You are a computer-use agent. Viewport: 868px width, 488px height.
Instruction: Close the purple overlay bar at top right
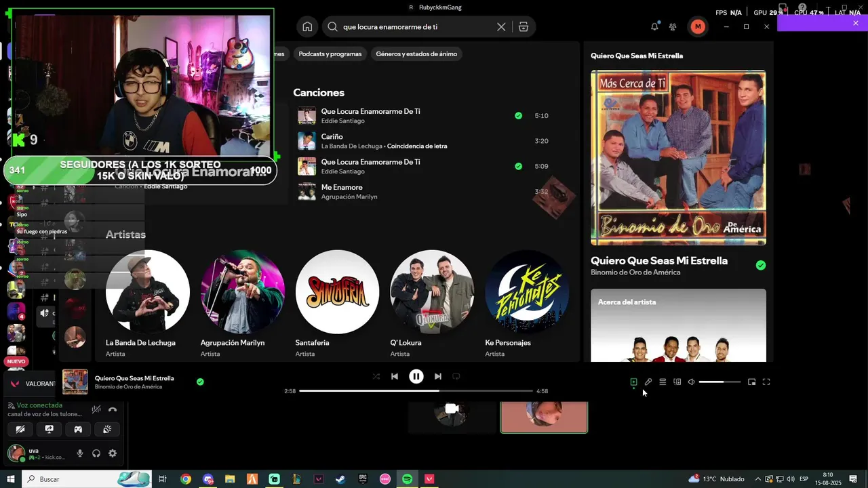coord(856,23)
